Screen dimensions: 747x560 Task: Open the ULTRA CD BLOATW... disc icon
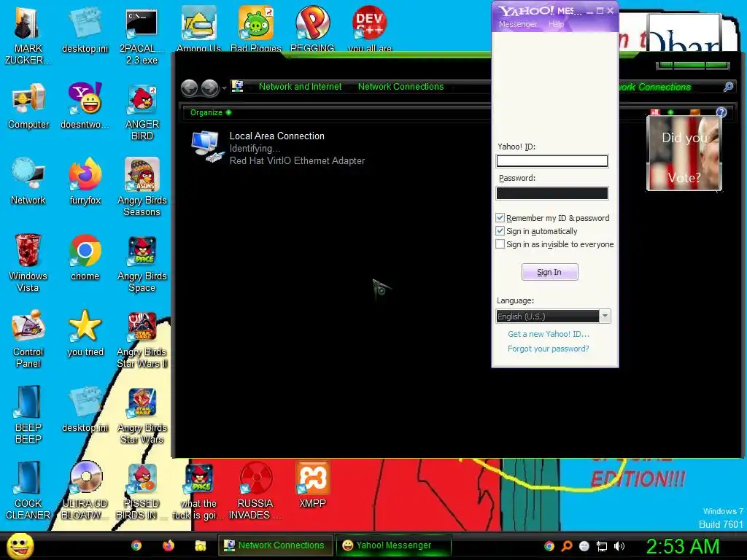pos(85,491)
